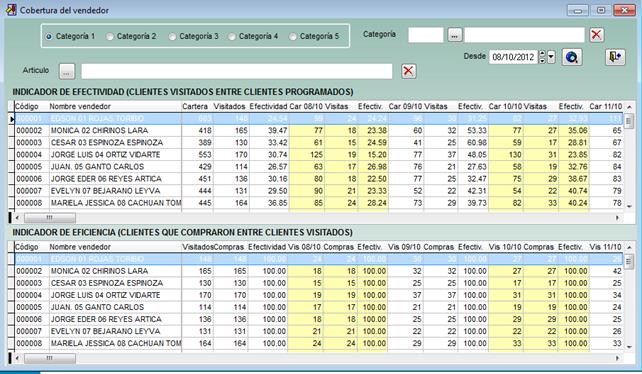Click the Artículo description input field

237,71
